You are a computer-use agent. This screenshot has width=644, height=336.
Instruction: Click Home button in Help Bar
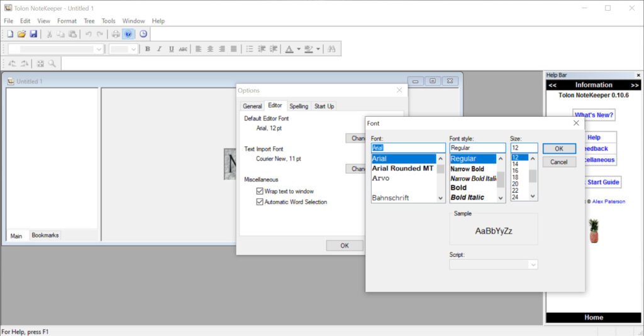pyautogui.click(x=594, y=318)
